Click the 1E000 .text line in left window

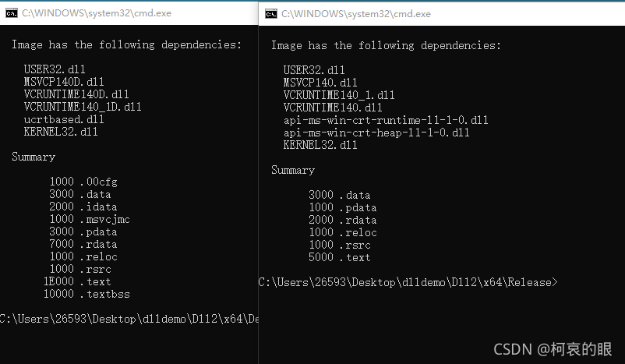pyautogui.click(x=77, y=281)
